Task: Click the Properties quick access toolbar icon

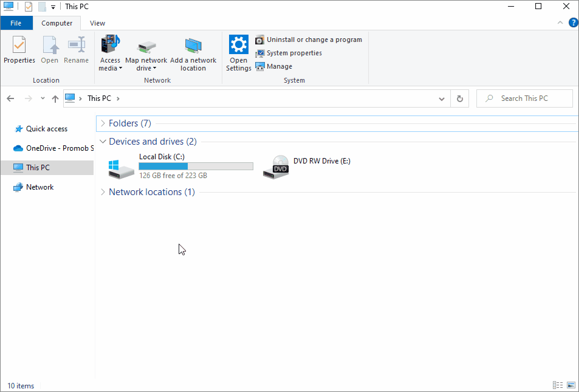Action: pyautogui.click(x=29, y=7)
